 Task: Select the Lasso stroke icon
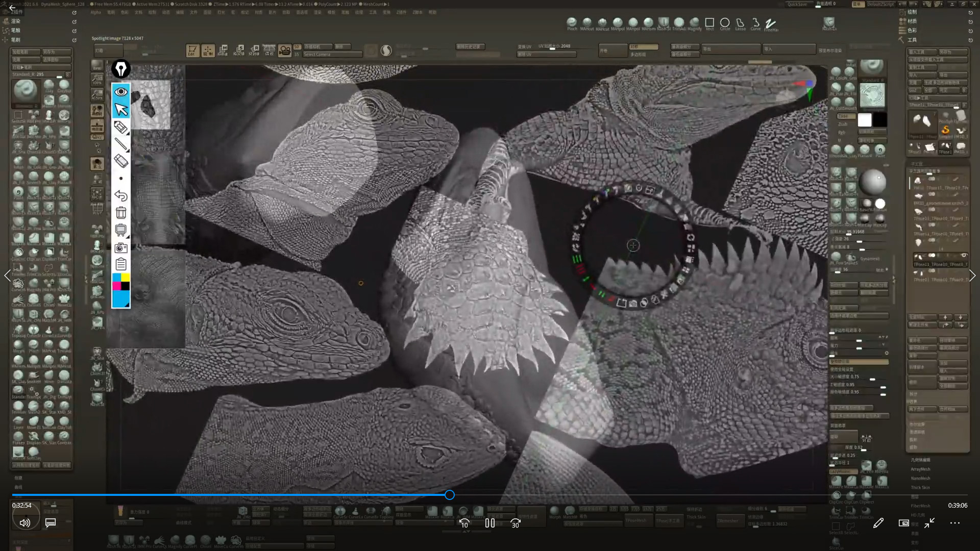tap(740, 24)
